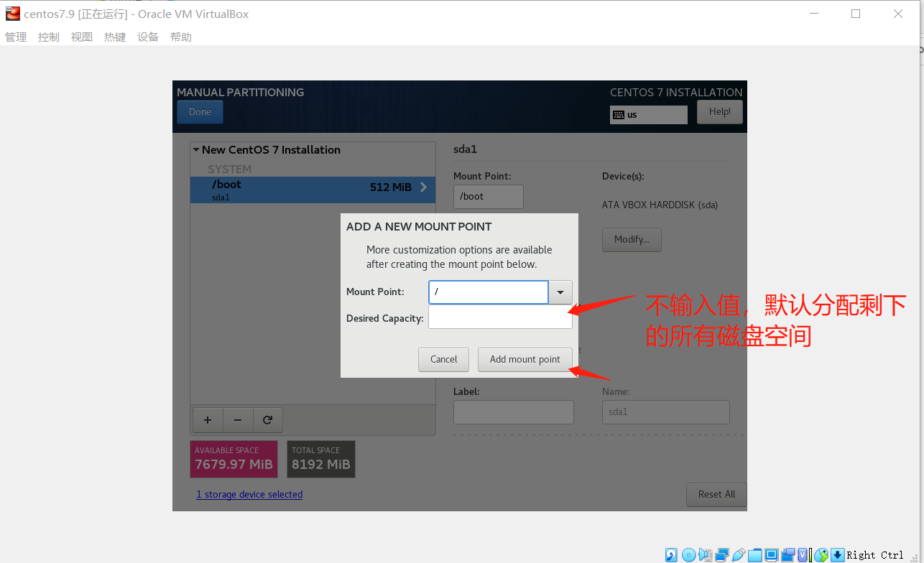Image resolution: width=924 pixels, height=563 pixels.
Task: Click the MANUAL PARTITIONING heading
Action: click(x=241, y=93)
